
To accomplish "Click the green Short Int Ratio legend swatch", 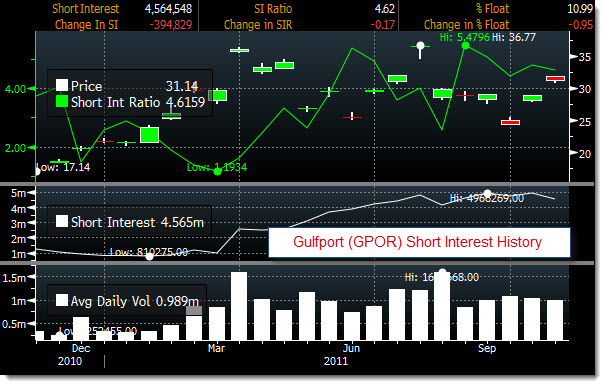I will click(x=62, y=101).
